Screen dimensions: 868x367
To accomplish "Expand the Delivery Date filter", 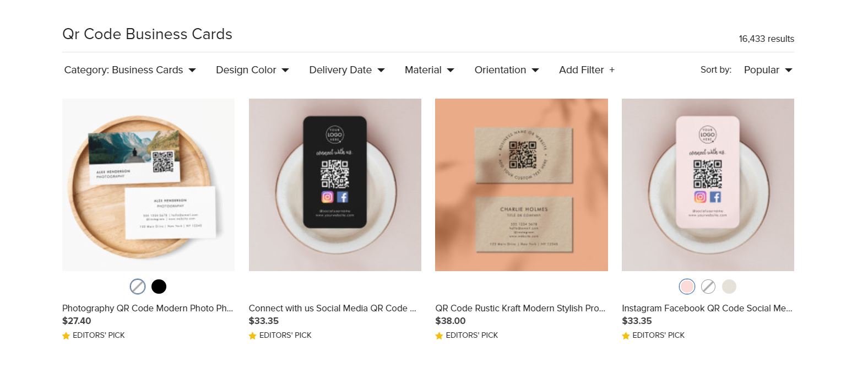I will pyautogui.click(x=346, y=70).
